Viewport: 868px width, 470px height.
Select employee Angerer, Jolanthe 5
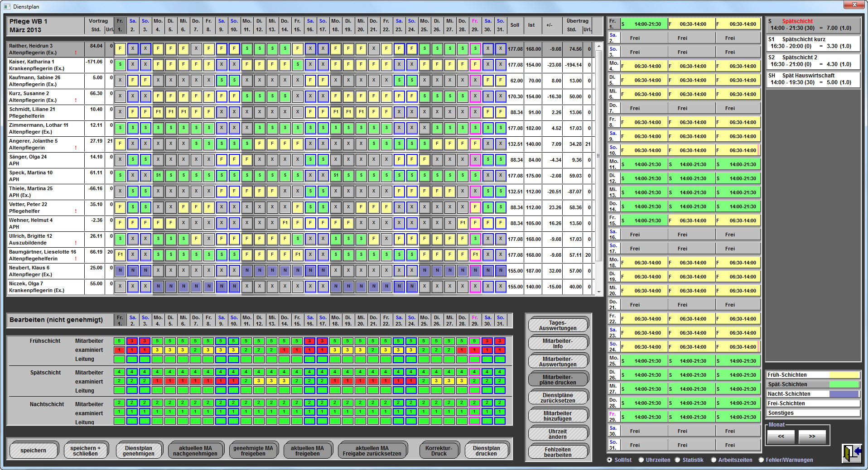pos(45,144)
